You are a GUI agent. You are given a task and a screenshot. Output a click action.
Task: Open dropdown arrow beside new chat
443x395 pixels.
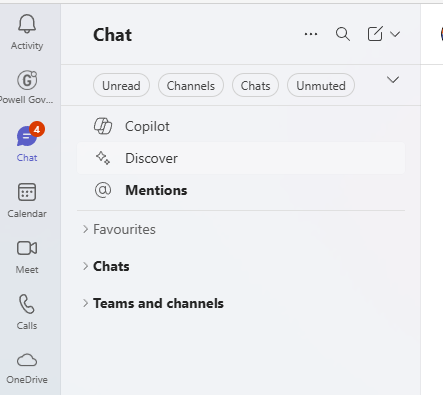click(x=395, y=34)
